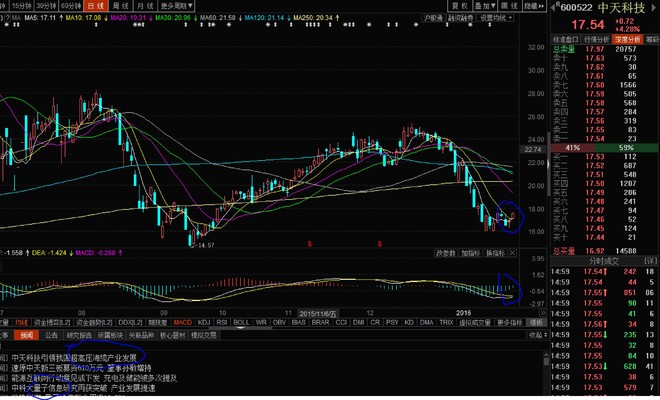Open the 新闻 news tab
Viewport: 660px width, 400px height.
pyautogui.click(x=26, y=335)
